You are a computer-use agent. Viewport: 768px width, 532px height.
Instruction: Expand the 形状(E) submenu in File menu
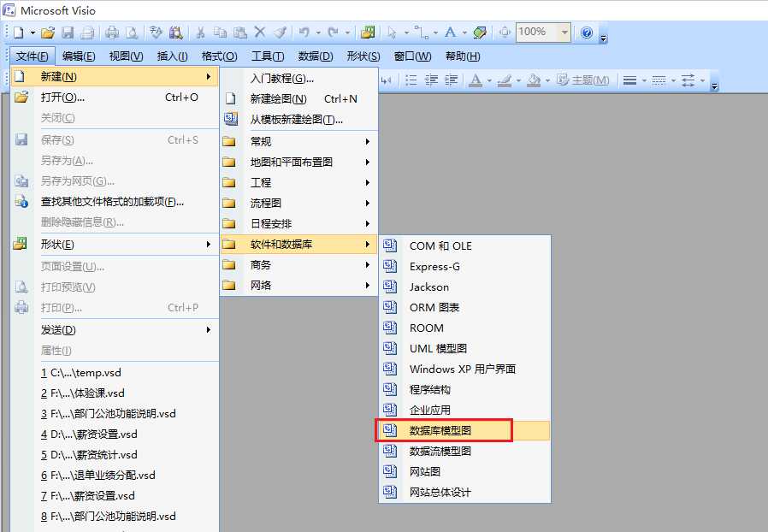115,245
